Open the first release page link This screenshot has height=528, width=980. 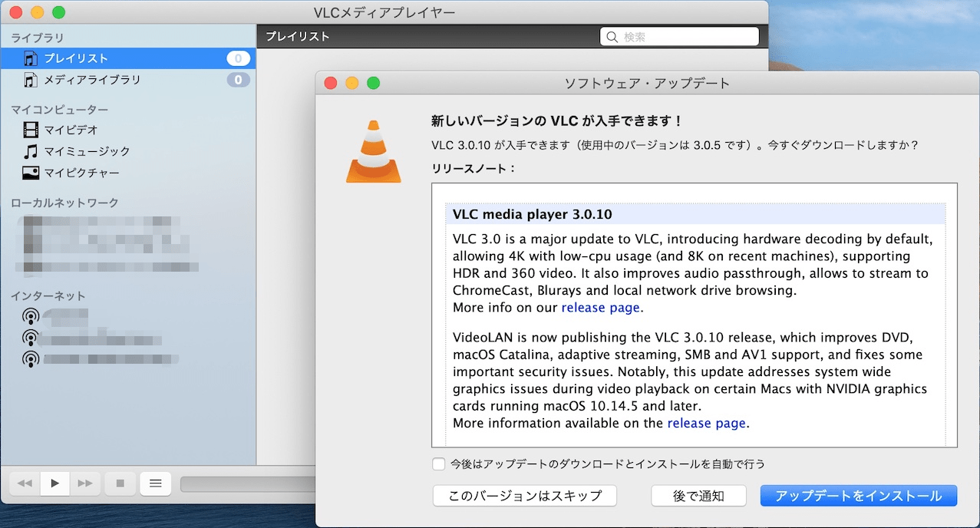pos(601,307)
